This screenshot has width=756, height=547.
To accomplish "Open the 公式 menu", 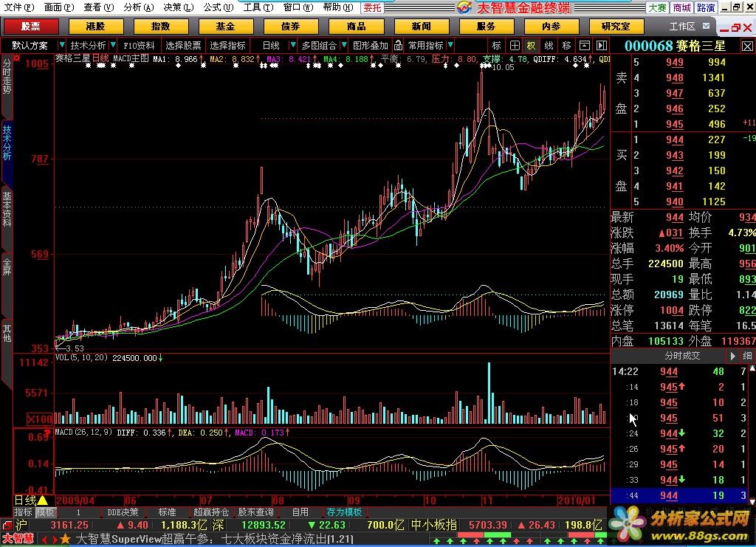I will click(x=219, y=7).
